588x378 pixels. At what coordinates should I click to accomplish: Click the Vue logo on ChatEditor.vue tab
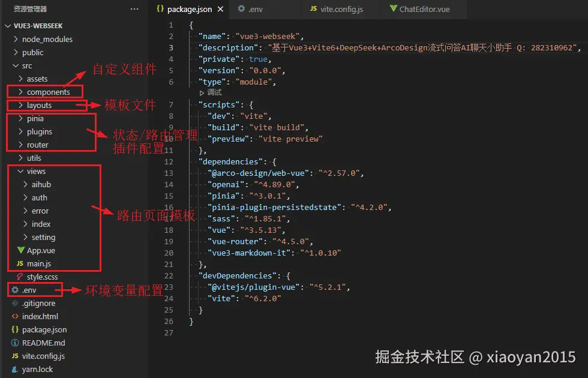coord(393,9)
